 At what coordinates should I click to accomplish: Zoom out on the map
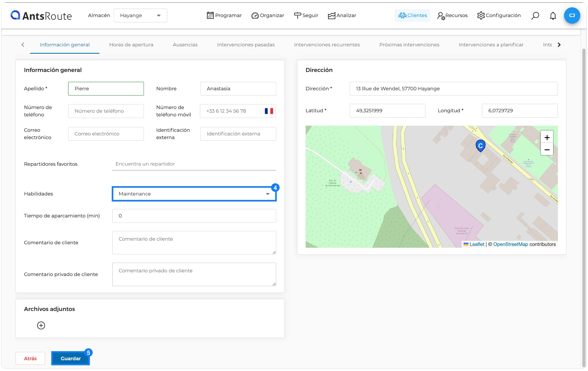(x=547, y=149)
